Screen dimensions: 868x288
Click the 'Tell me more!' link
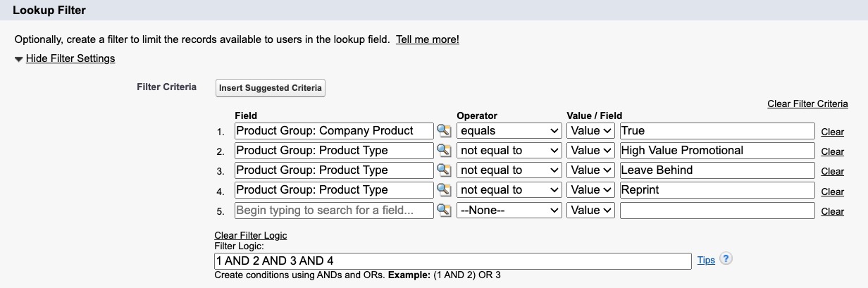(x=427, y=39)
